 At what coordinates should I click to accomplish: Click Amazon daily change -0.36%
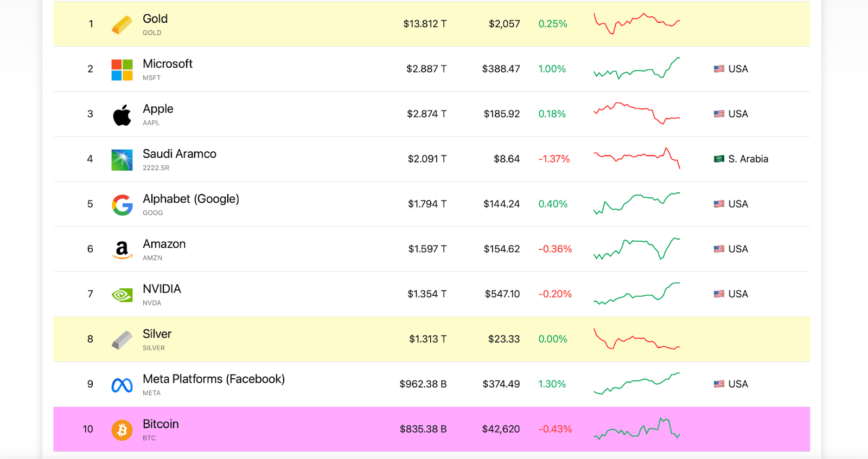pyautogui.click(x=555, y=249)
